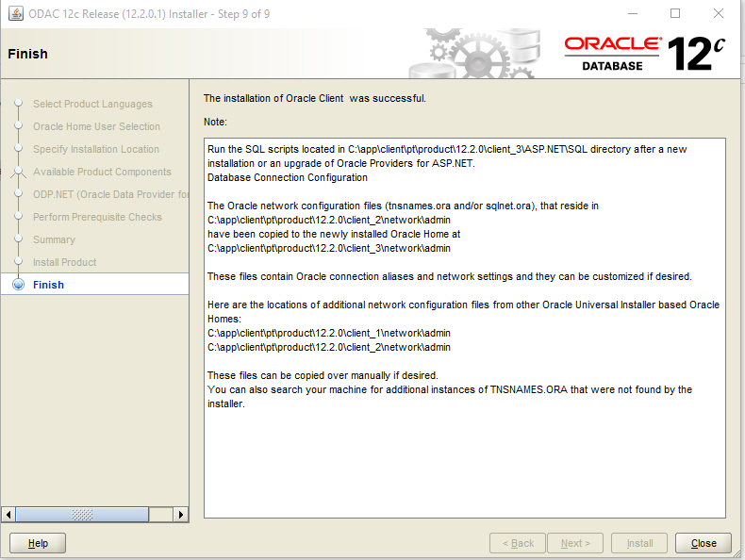Viewport: 745px width, 560px height.
Task: Select Perform Prerequisite Checks step
Action: tap(97, 217)
